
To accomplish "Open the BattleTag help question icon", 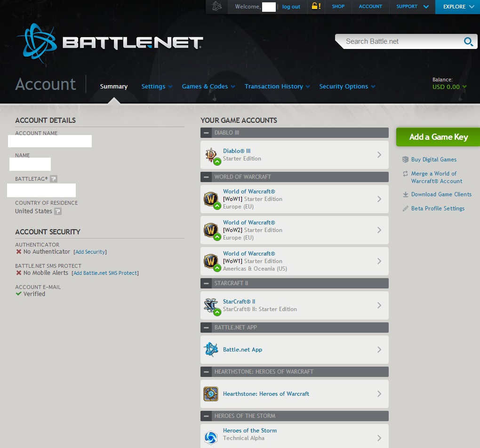I will (x=54, y=179).
